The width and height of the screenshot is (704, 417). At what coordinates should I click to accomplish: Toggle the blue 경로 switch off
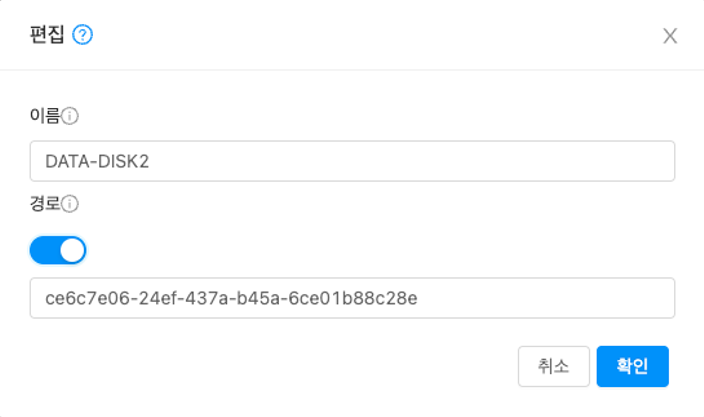pyautogui.click(x=58, y=250)
